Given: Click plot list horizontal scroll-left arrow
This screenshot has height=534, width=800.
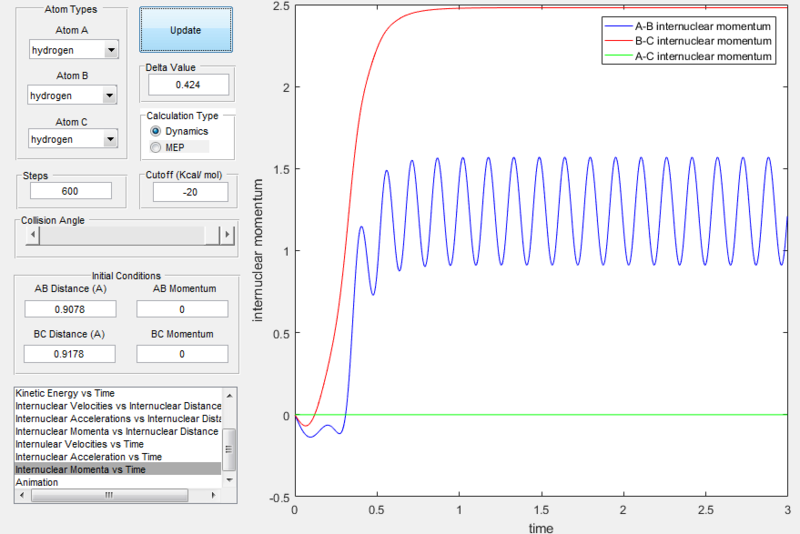Looking at the screenshot, I should [22, 495].
